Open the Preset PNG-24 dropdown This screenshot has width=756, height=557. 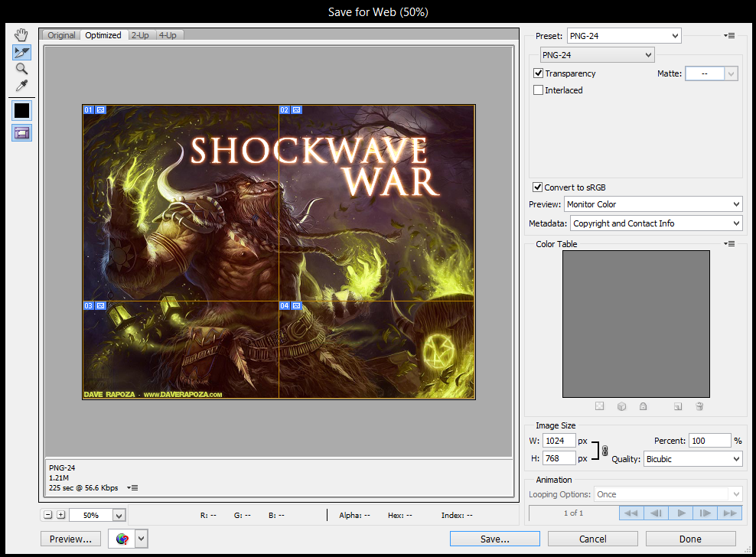[624, 36]
